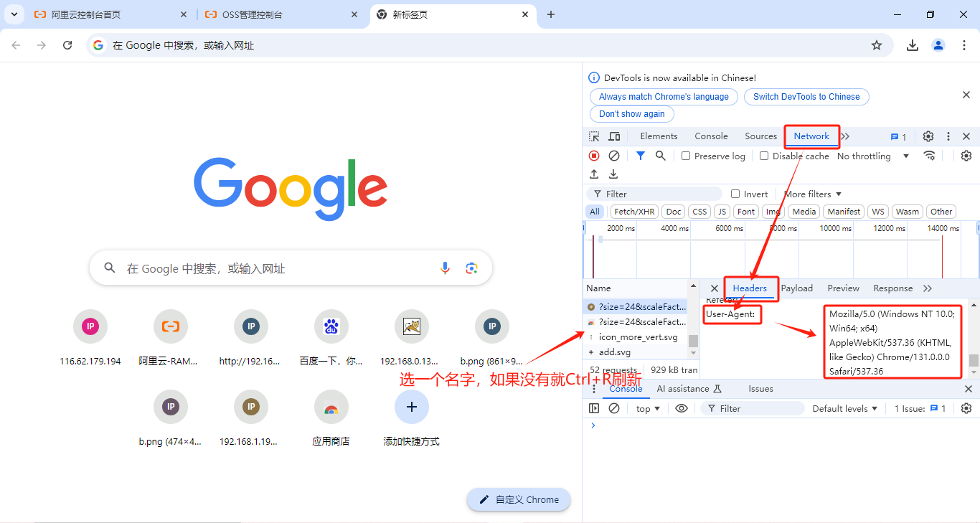
Task: Open the Response tab
Action: [892, 288]
